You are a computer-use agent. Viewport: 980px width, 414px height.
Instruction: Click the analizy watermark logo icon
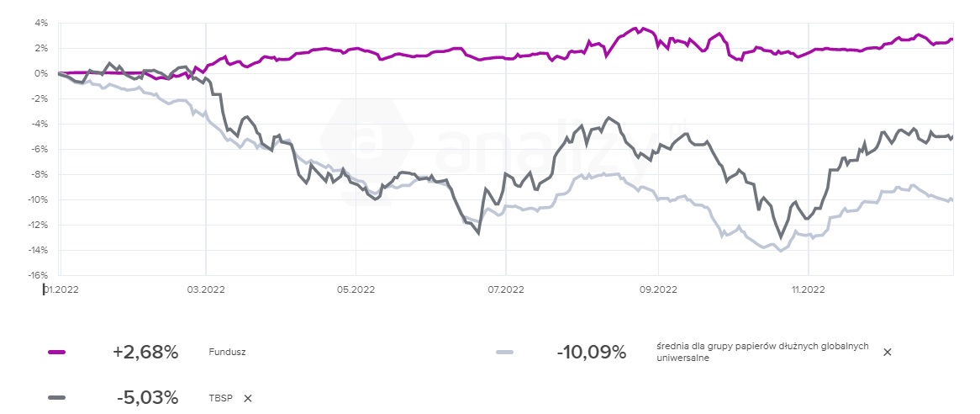365,141
